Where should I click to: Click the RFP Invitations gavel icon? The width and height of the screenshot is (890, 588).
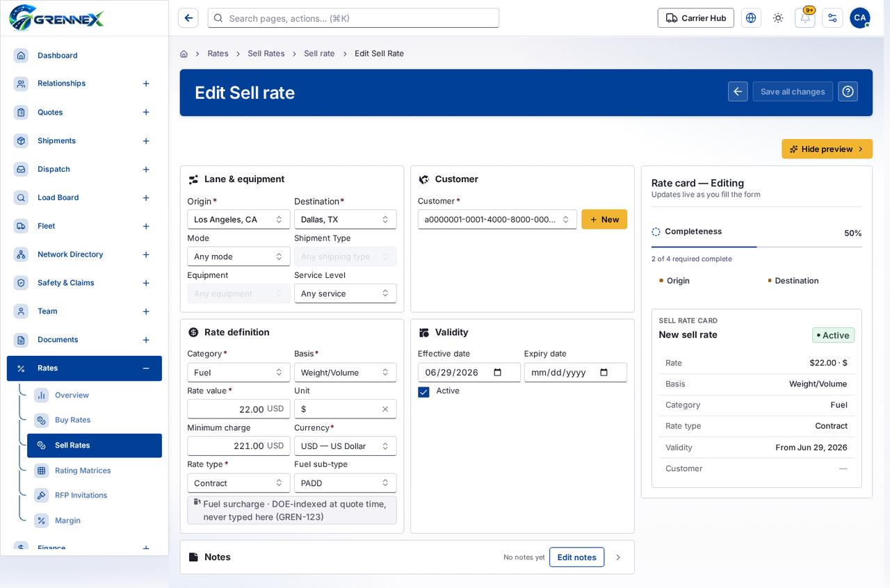coord(42,496)
